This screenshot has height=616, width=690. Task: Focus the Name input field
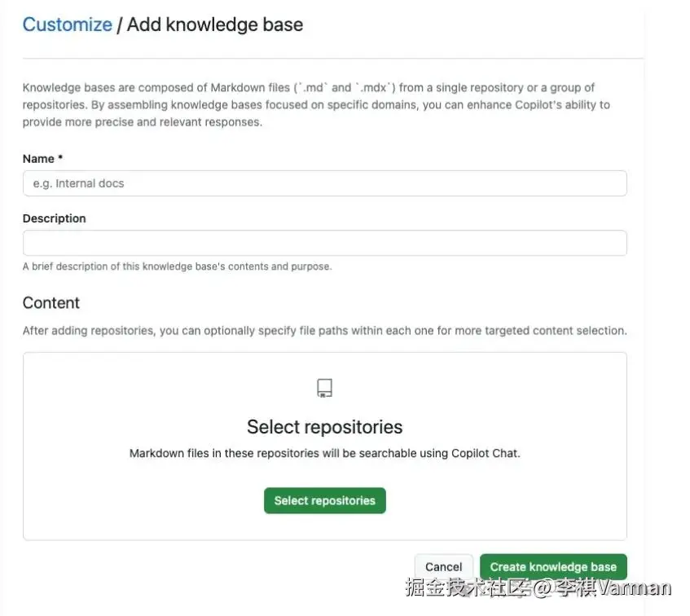(324, 183)
